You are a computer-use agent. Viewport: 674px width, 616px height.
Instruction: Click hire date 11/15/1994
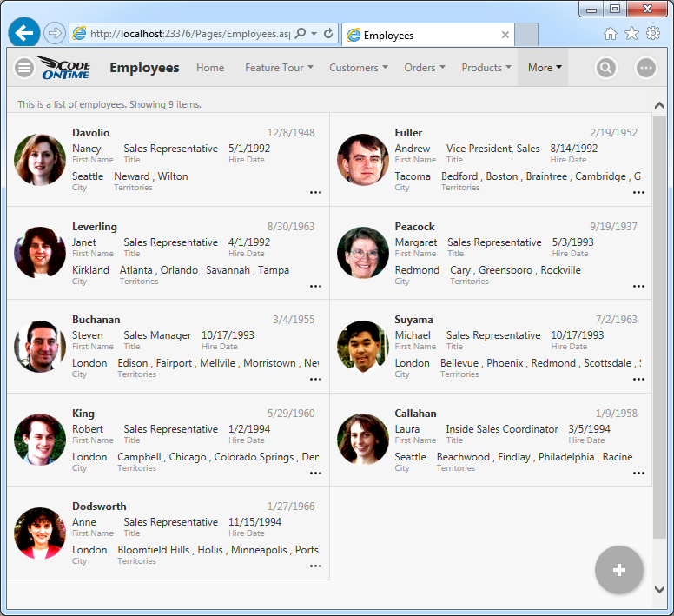(x=254, y=522)
